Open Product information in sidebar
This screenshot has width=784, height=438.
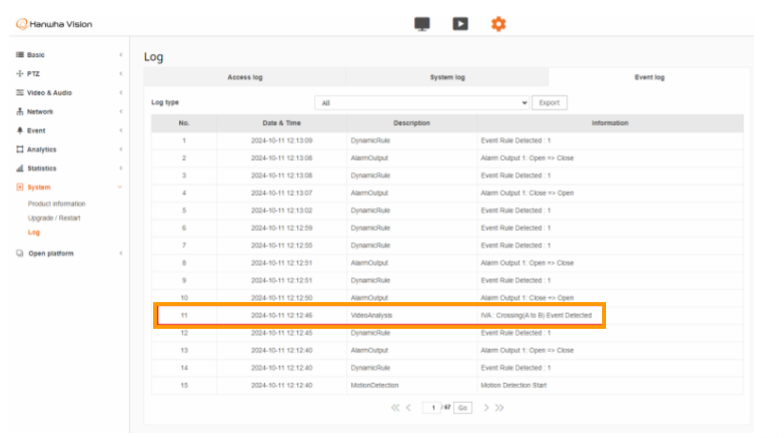56,204
